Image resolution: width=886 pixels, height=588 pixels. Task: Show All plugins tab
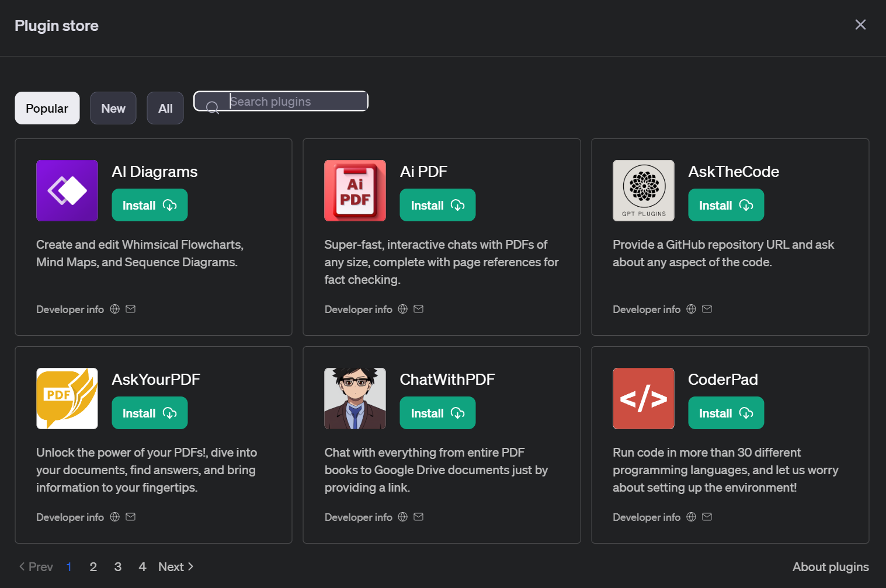(x=165, y=108)
